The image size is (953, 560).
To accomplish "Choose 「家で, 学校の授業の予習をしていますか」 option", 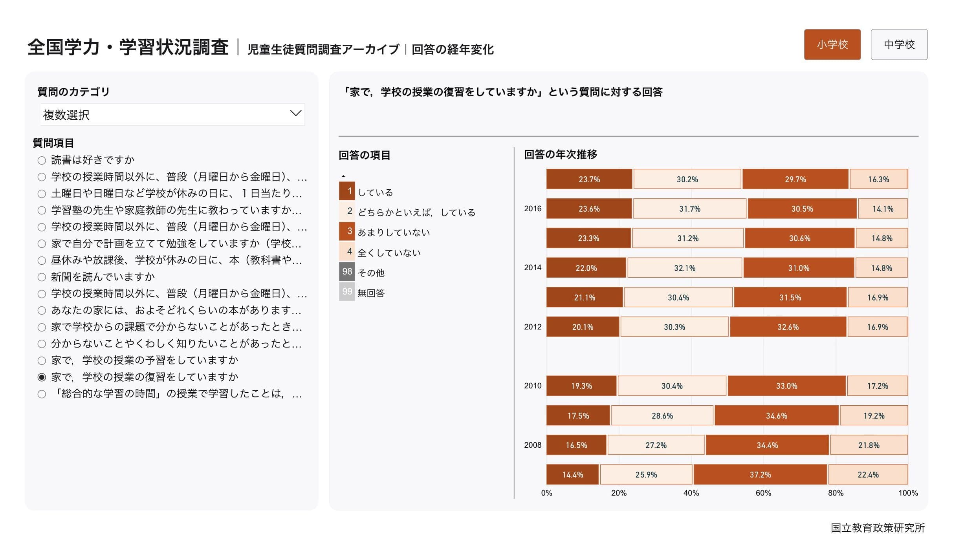I will pos(42,361).
